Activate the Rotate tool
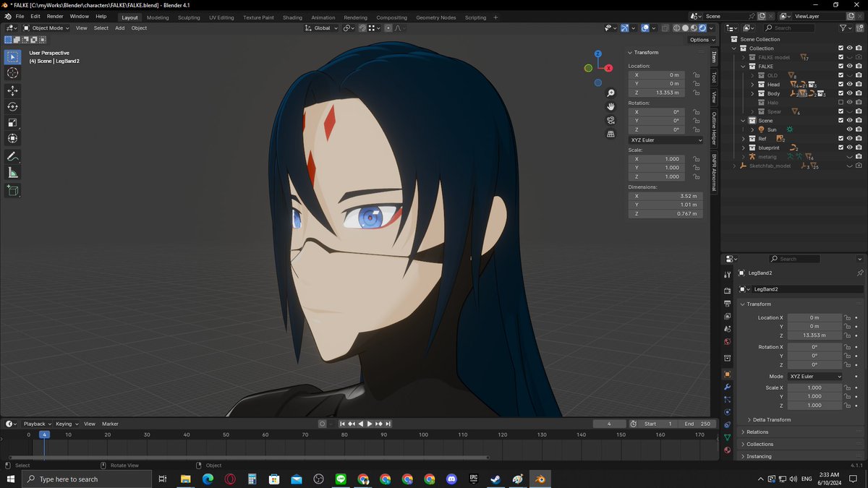This screenshot has height=488, width=868. [13, 106]
